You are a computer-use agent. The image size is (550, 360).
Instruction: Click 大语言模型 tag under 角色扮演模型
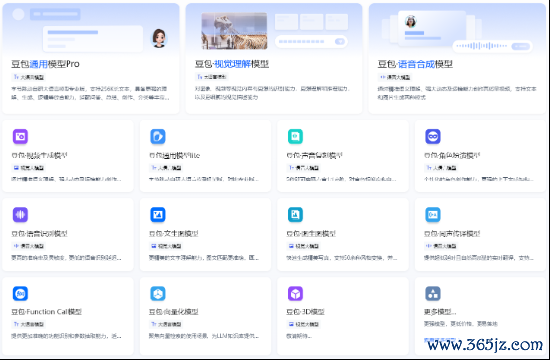tap(441, 168)
